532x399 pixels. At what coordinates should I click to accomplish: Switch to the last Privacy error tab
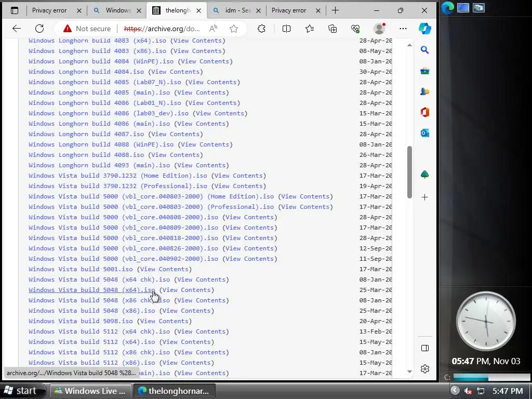pyautogui.click(x=289, y=10)
